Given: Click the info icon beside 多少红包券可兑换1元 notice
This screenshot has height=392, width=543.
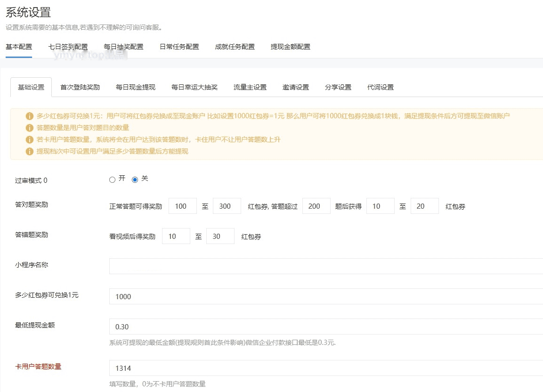Looking at the screenshot, I should pos(30,116).
